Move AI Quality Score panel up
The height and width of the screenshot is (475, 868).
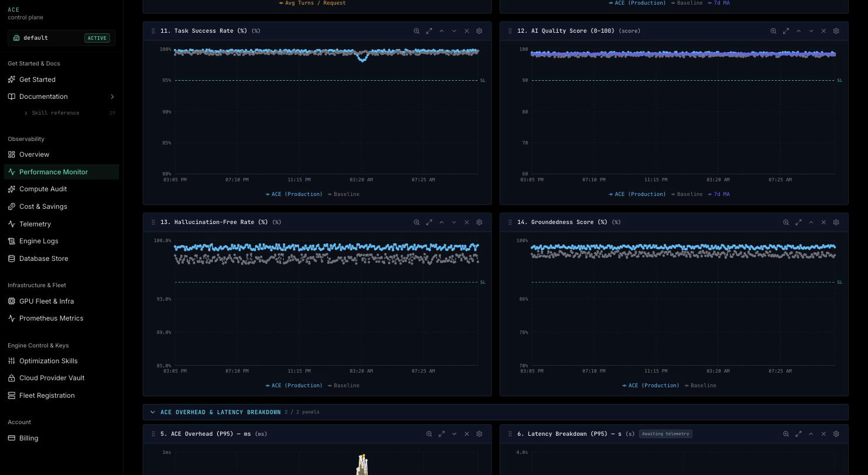[x=798, y=31]
